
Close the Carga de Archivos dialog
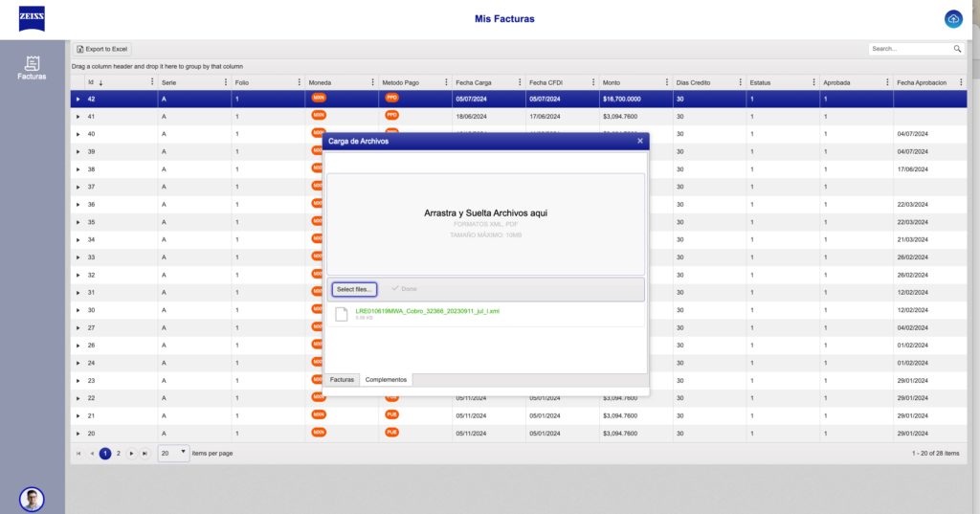[640, 141]
